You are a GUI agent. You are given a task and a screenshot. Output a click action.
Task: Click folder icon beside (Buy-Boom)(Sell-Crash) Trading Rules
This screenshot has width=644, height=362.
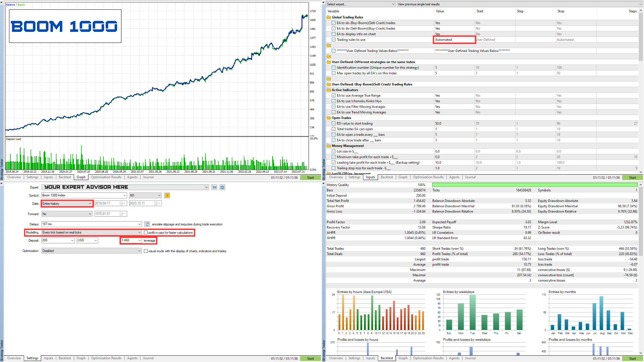point(329,84)
